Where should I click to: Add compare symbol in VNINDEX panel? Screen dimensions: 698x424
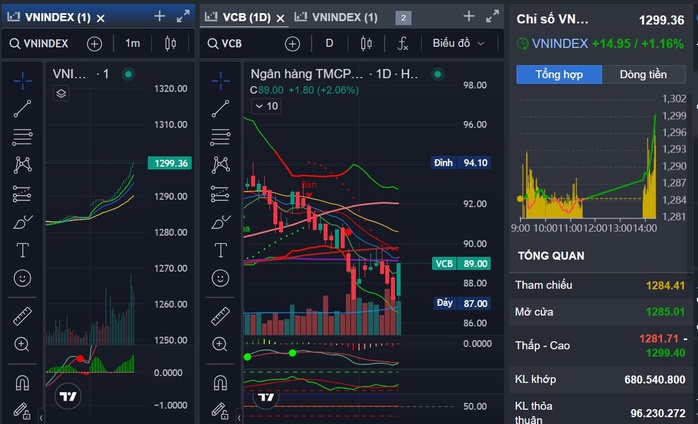(x=94, y=44)
